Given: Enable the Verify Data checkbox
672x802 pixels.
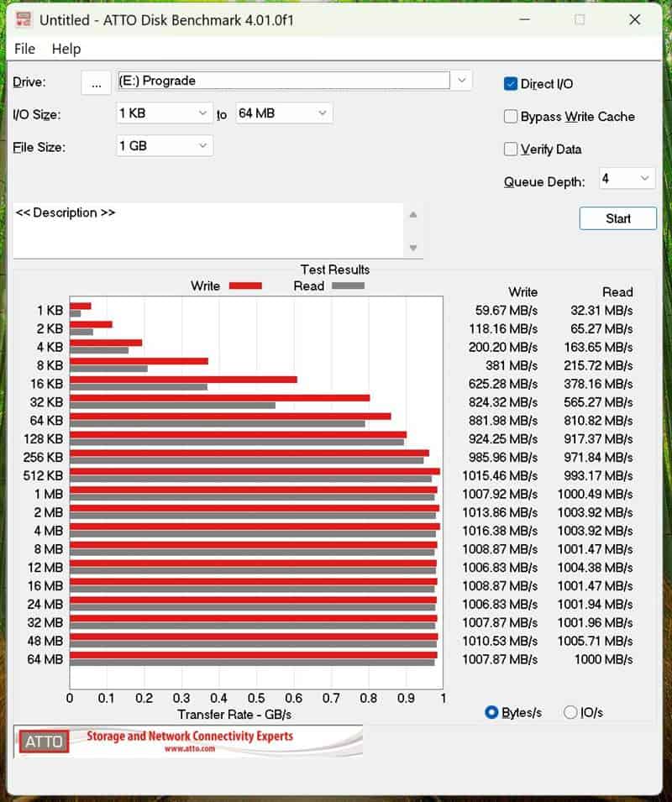Looking at the screenshot, I should coord(511,149).
